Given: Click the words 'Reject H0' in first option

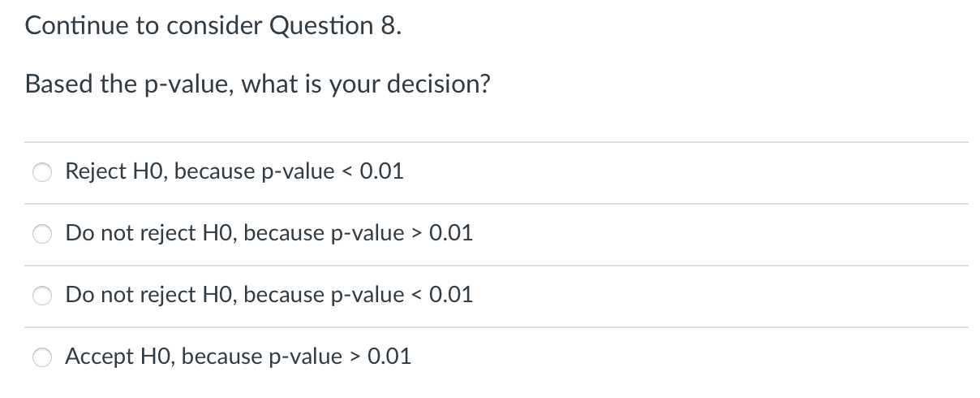Looking at the screenshot, I should coord(116,171).
